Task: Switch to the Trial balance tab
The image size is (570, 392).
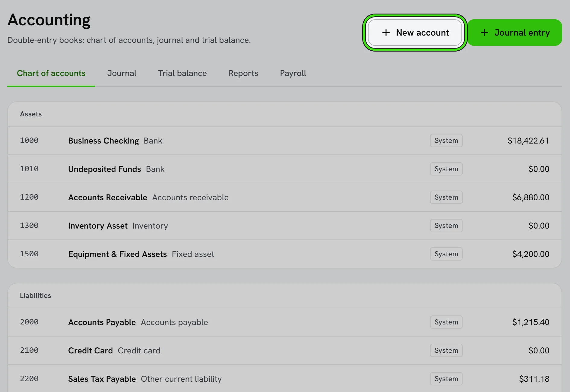Action: 182,73
